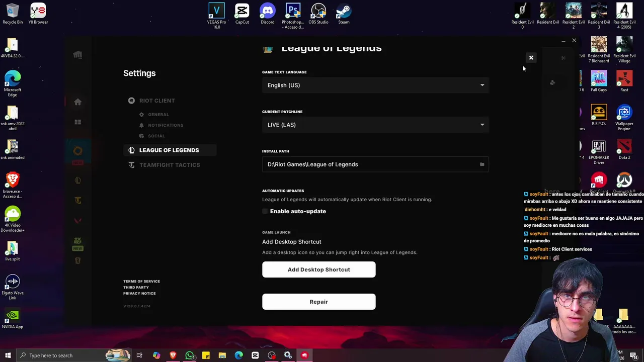Open File Explorer from the taskbar

[x=222, y=355]
